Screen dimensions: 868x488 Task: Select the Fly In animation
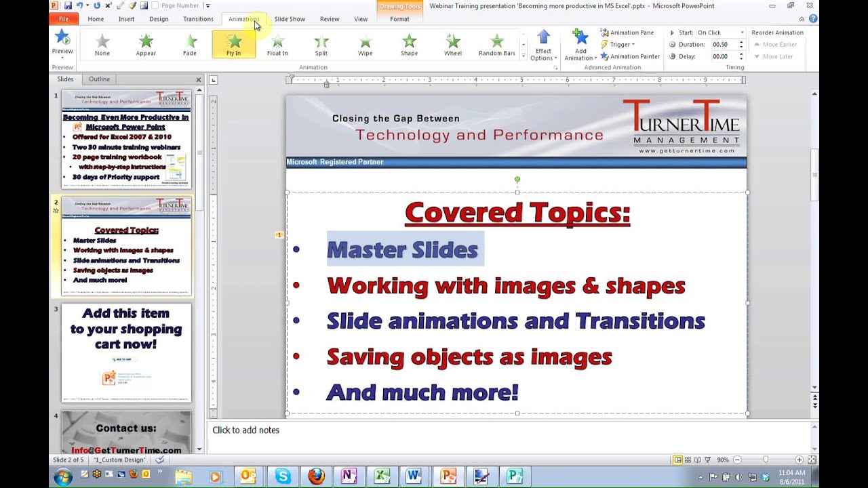pos(233,45)
